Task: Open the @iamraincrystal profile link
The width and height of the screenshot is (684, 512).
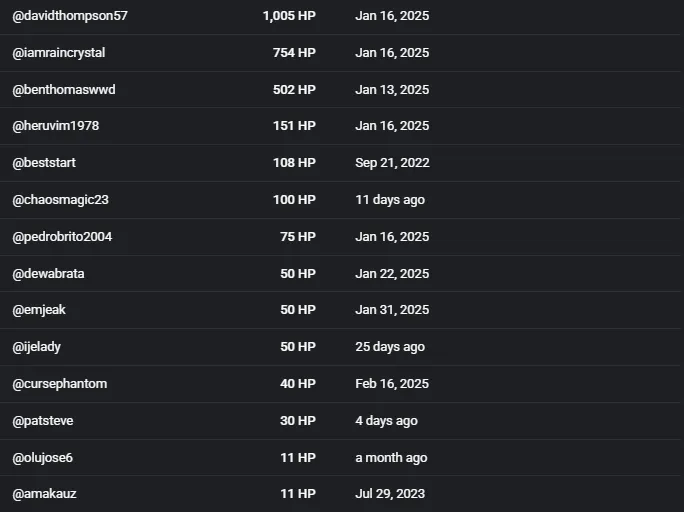Action: coord(59,53)
